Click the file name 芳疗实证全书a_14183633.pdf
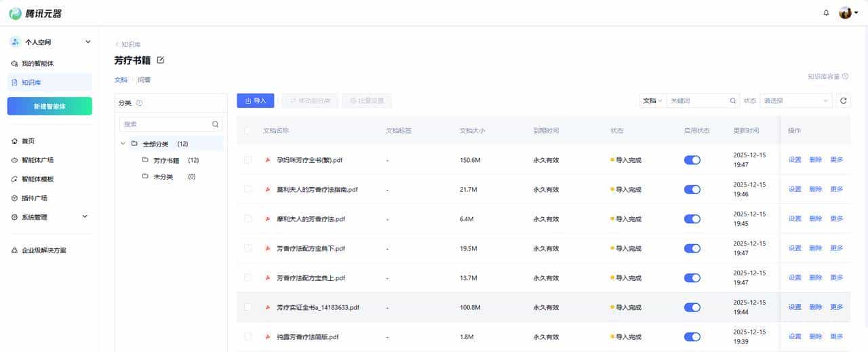This screenshot has width=868, height=352. pyautogui.click(x=318, y=307)
